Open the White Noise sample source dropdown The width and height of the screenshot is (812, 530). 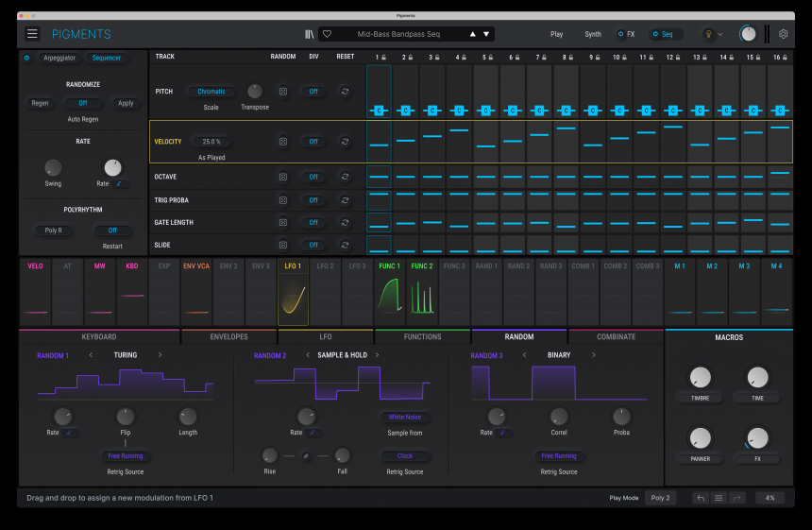click(x=404, y=417)
